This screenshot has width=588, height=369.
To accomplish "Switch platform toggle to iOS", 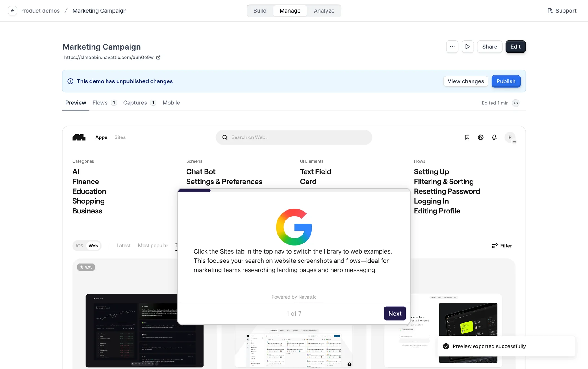I will (80, 246).
